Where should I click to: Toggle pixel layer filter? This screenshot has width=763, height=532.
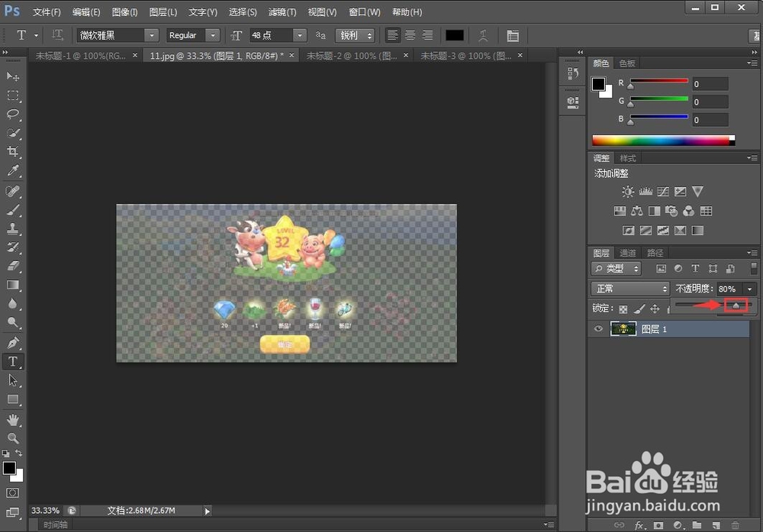[661, 268]
